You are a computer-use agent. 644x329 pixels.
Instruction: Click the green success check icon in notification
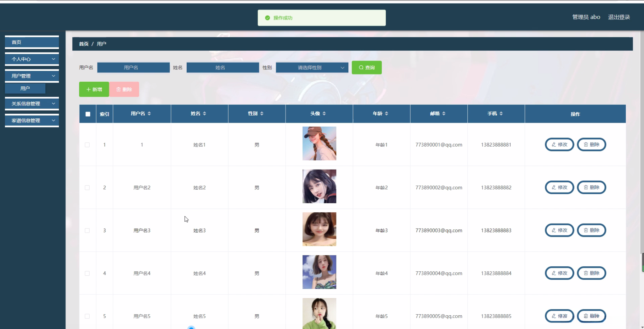pyautogui.click(x=268, y=18)
